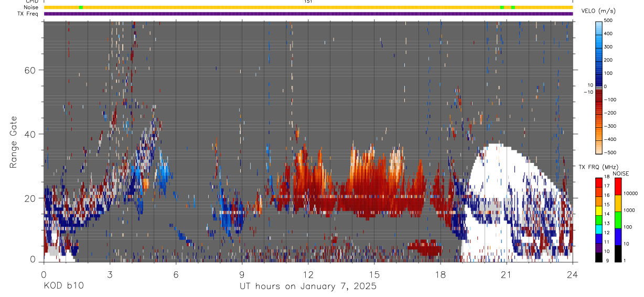Click the 'Noise' row label at top
This screenshot has height=297, width=644.
31,7
